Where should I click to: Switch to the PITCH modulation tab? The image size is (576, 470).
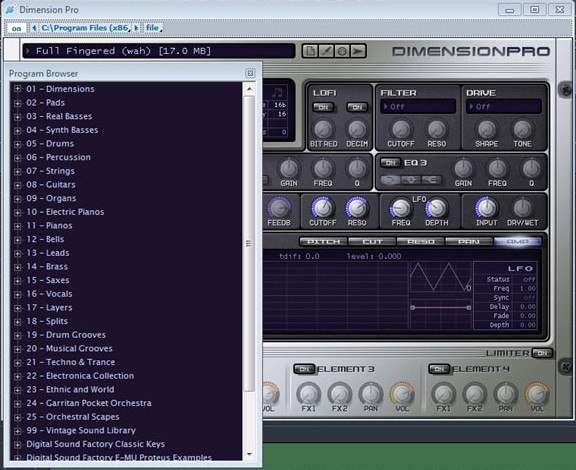[x=323, y=241]
